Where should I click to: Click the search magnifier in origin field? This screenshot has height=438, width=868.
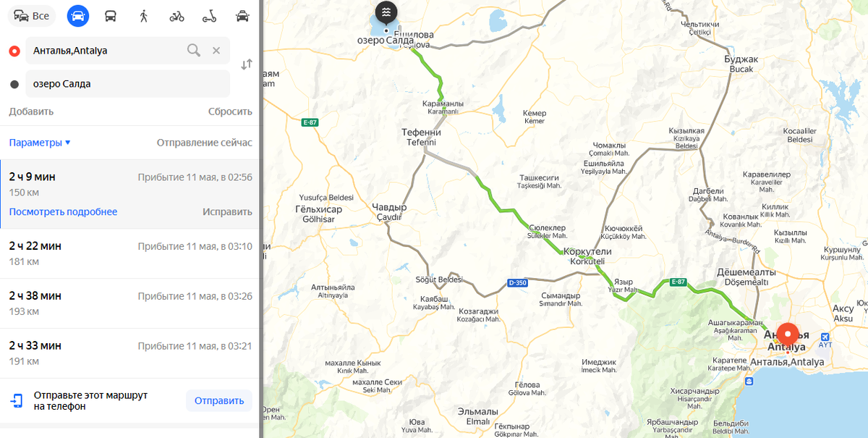(193, 50)
